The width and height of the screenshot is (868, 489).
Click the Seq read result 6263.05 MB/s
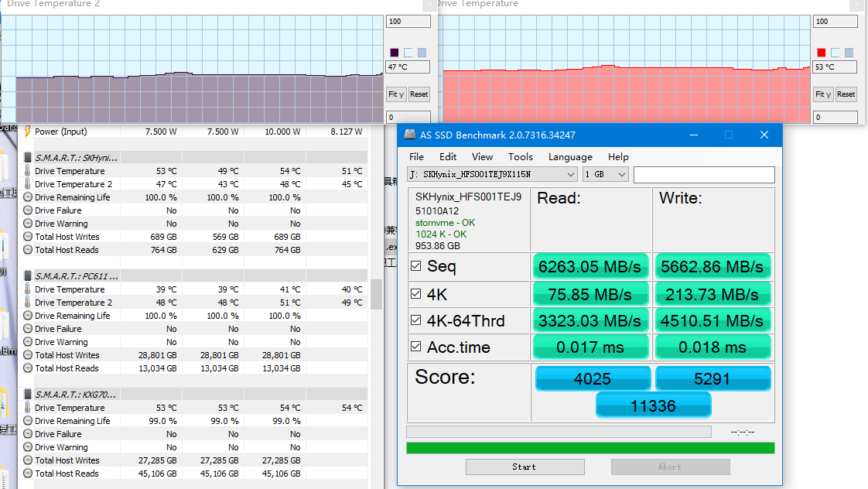click(x=590, y=266)
